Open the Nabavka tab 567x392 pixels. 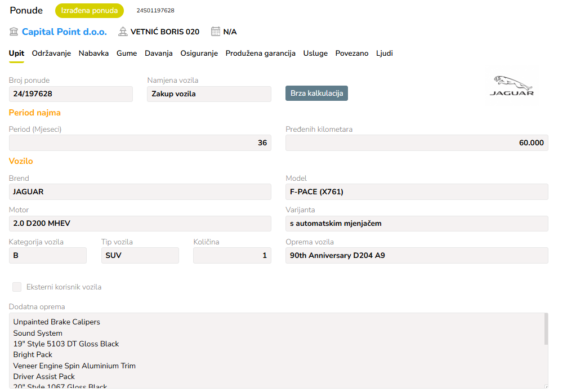(93, 54)
